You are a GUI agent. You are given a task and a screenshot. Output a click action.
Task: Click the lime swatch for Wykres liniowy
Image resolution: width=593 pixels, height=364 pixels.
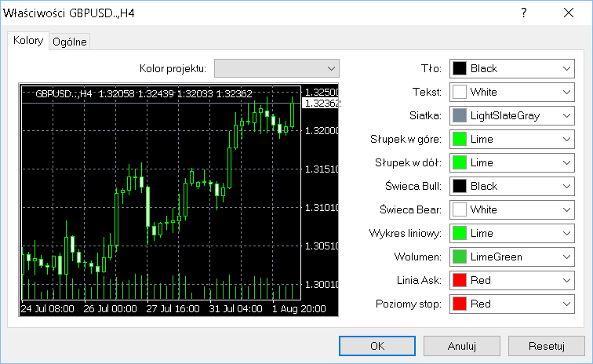(x=460, y=233)
